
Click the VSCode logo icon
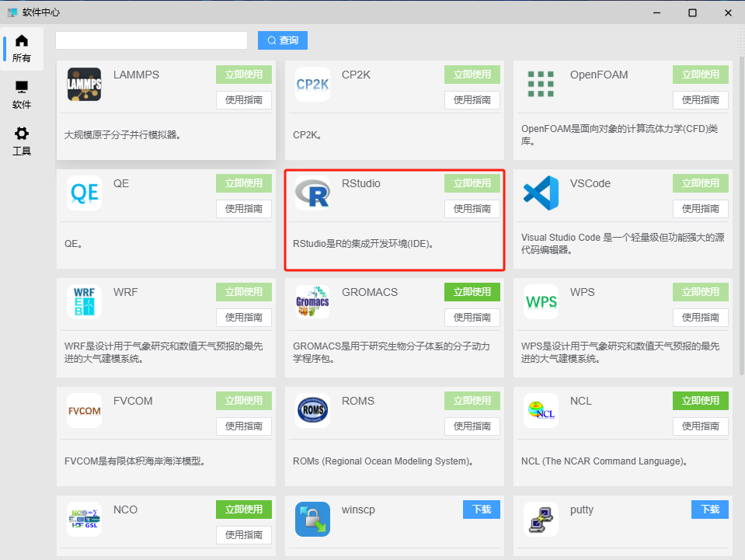tap(541, 193)
